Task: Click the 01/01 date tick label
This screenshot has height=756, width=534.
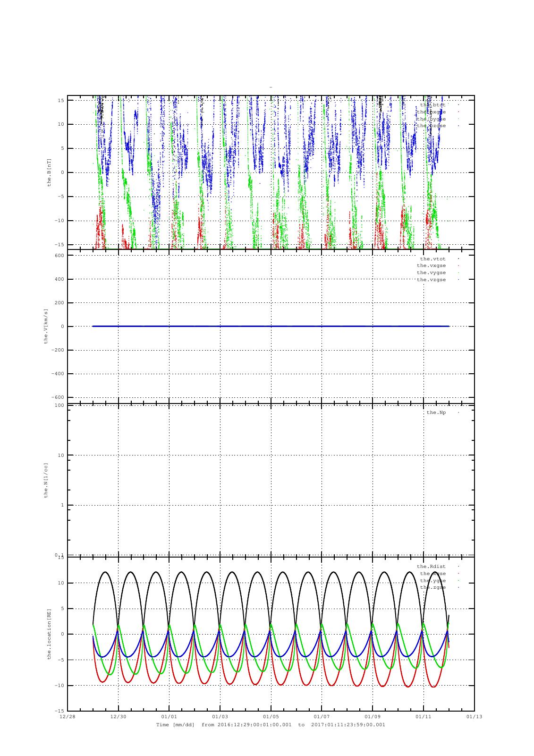Action: pos(169,716)
